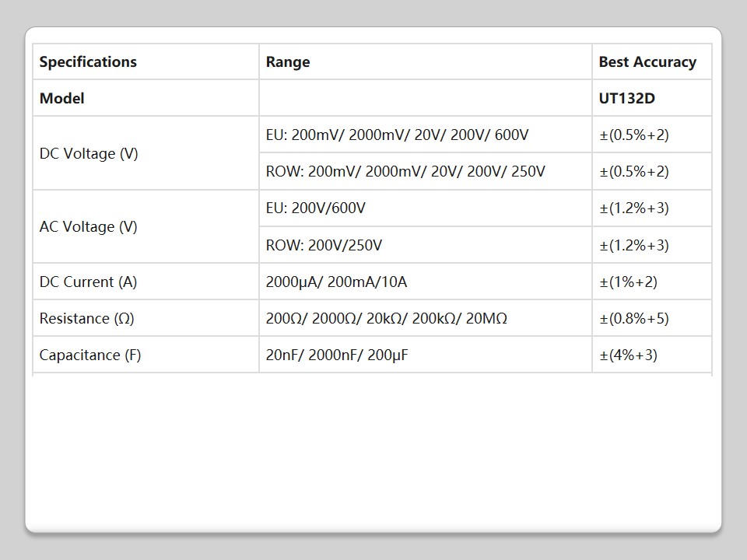The height and width of the screenshot is (560, 747).
Task: Select the Model row label
Action: pos(62,99)
